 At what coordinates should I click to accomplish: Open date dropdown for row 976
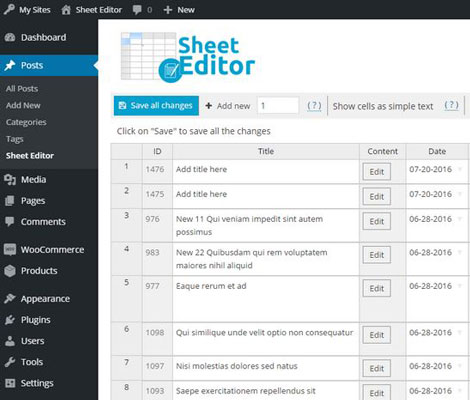click(x=460, y=219)
